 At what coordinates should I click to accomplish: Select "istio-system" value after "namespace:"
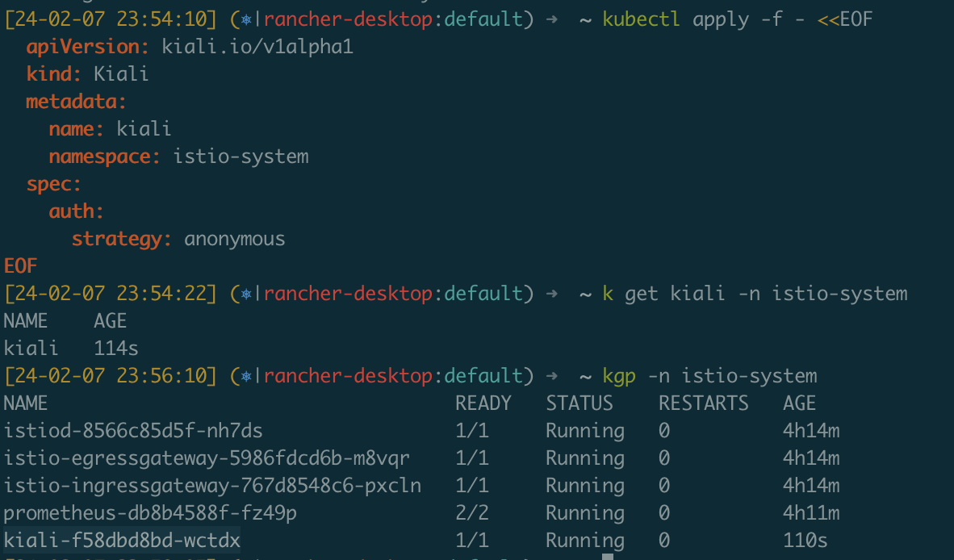click(241, 157)
